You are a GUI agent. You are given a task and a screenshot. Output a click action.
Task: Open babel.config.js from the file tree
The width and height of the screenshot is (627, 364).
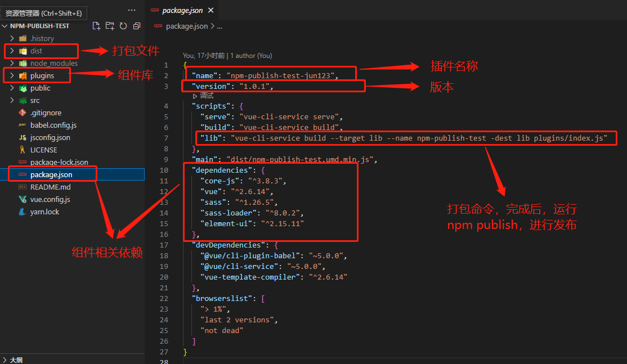click(x=53, y=125)
